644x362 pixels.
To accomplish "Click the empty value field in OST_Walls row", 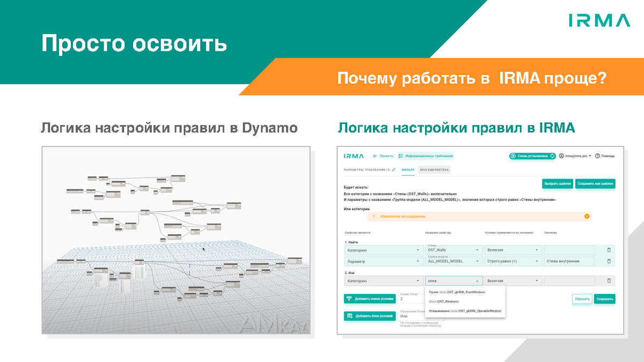I will pyautogui.click(x=569, y=250).
